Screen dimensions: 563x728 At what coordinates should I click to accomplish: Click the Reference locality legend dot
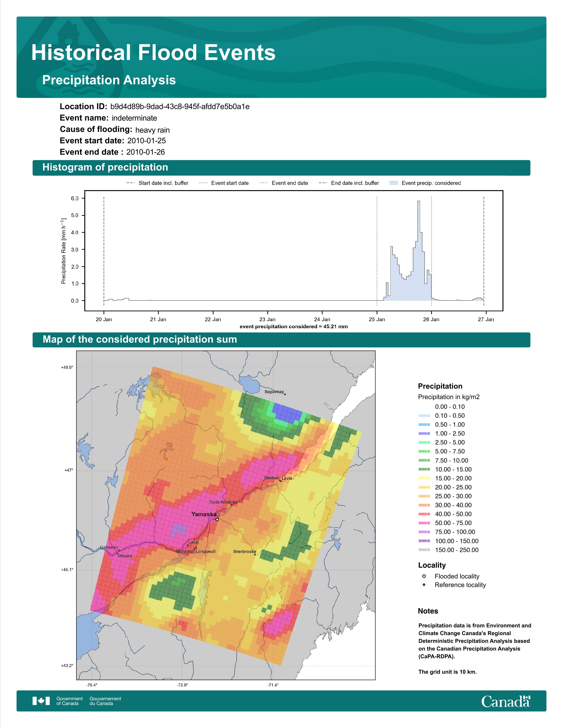point(424,585)
